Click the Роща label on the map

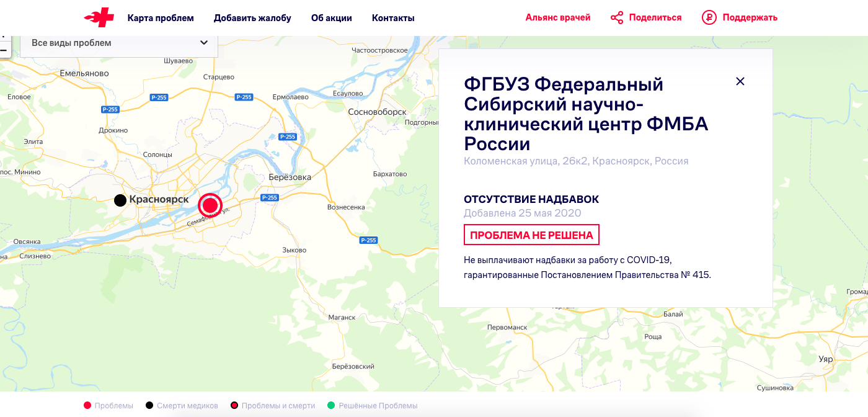[653, 336]
